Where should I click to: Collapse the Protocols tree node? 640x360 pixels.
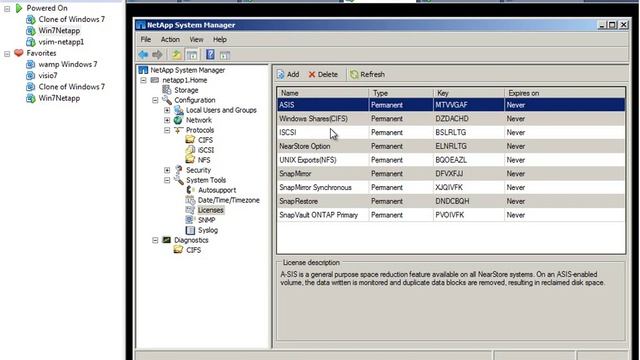167,130
